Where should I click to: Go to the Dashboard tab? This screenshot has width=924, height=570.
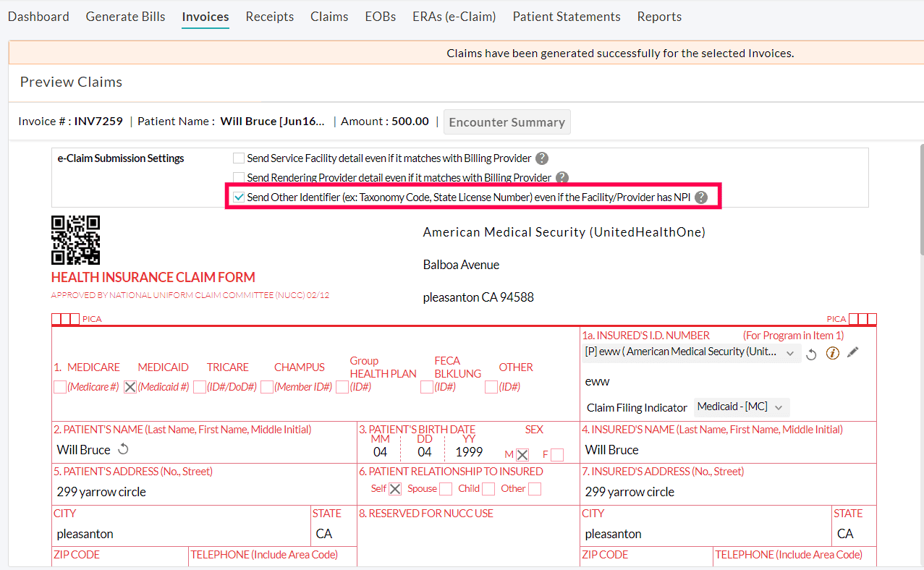coord(38,17)
